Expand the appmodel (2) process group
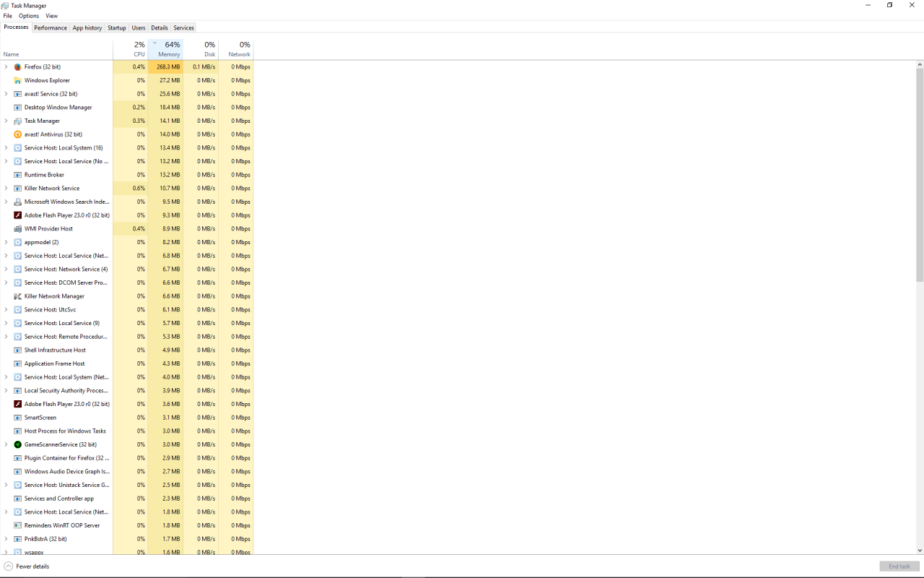This screenshot has height=578, width=924. 6,242
